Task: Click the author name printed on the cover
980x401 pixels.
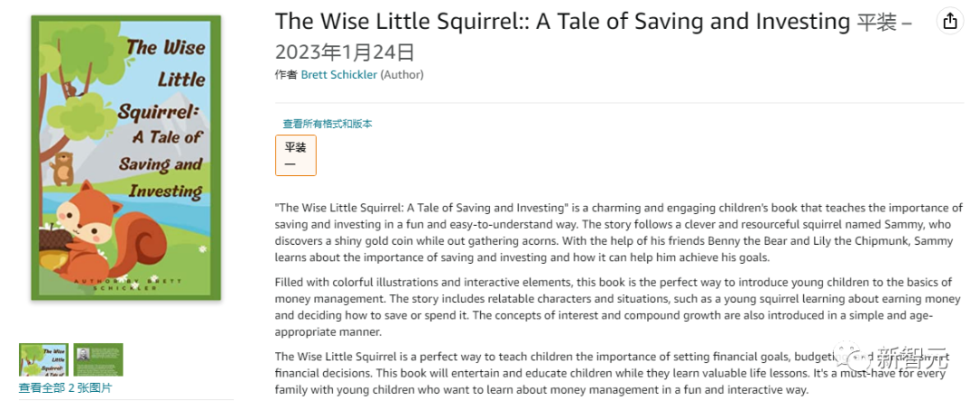Action: pos(126,283)
